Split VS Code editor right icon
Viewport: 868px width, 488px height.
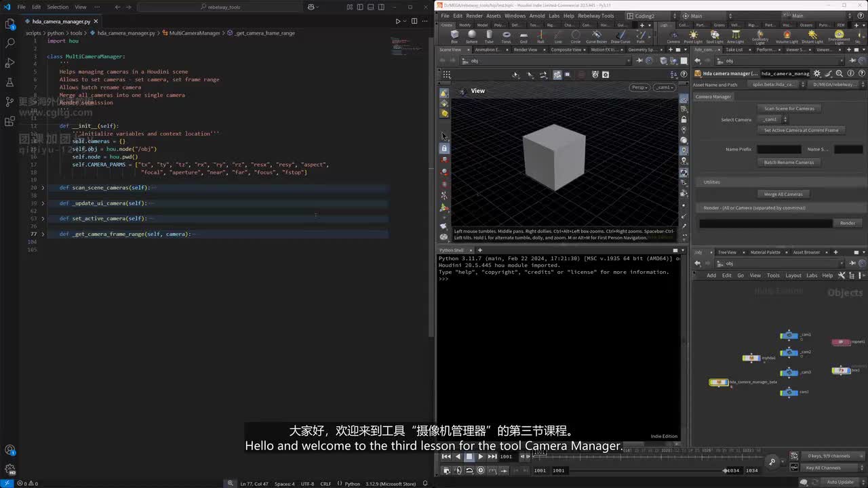tap(414, 21)
